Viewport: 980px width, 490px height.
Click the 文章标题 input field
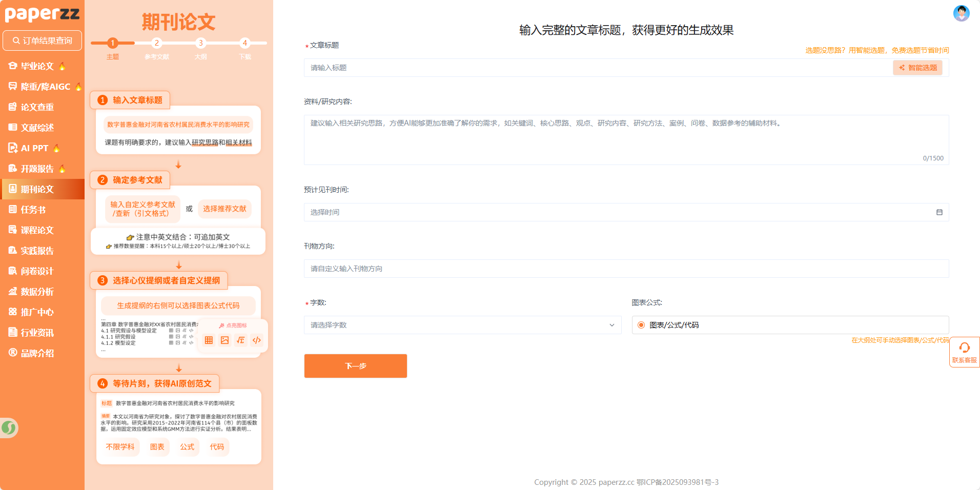[597, 68]
